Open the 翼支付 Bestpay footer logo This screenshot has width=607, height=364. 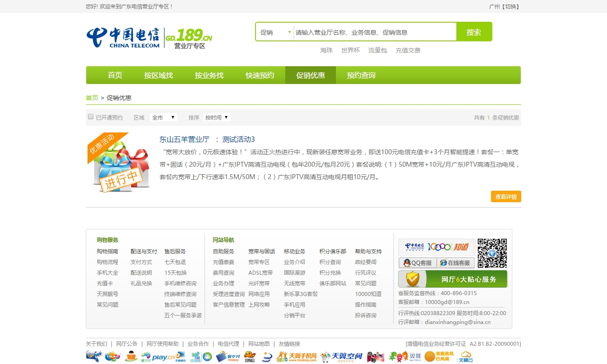[x=228, y=357]
